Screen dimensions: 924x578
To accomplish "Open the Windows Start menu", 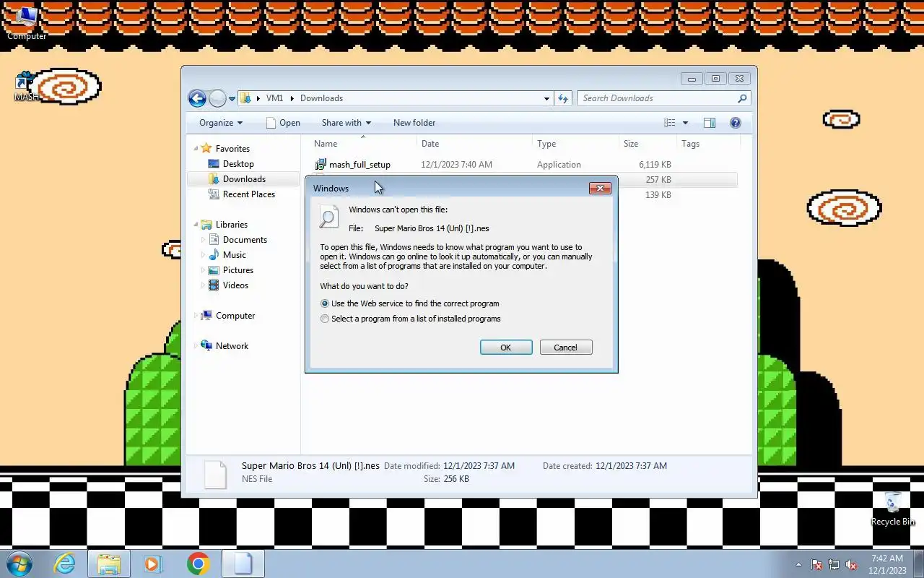I will (19, 564).
